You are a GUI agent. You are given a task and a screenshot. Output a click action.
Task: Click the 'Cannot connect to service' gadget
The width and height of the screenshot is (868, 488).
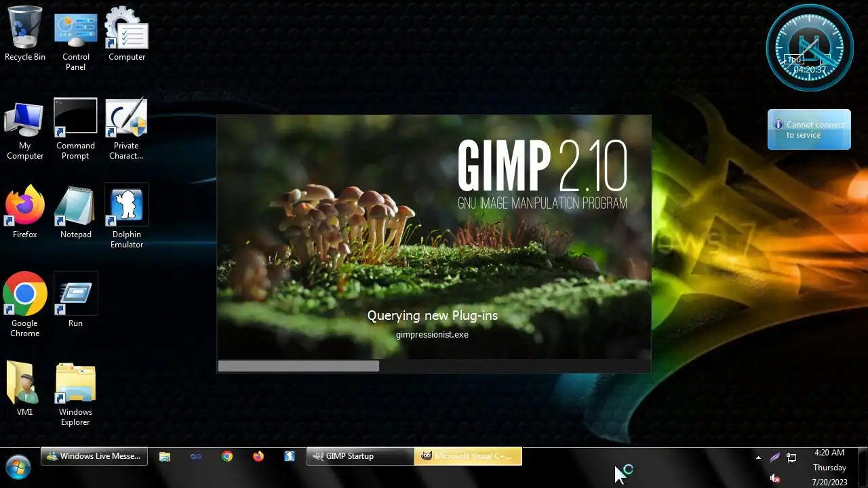click(809, 129)
